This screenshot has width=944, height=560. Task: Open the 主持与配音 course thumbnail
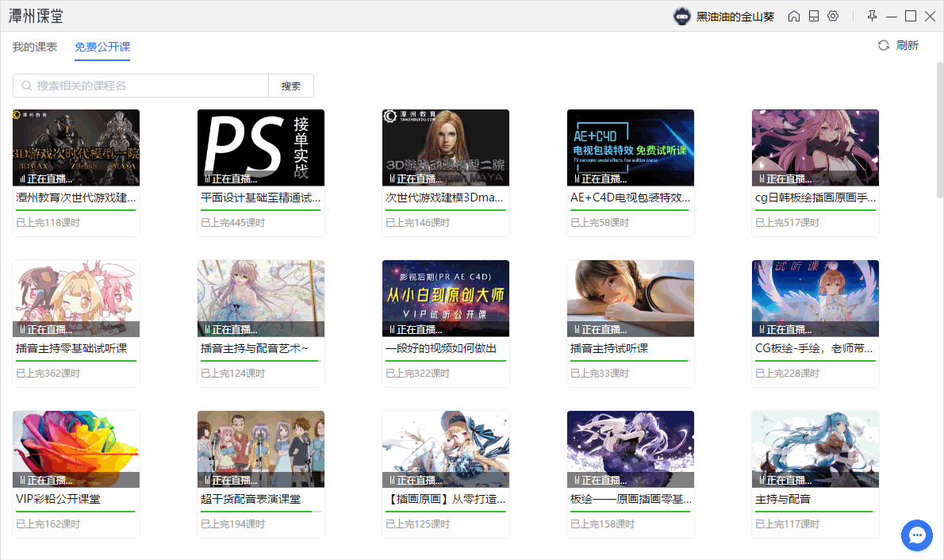click(x=815, y=449)
